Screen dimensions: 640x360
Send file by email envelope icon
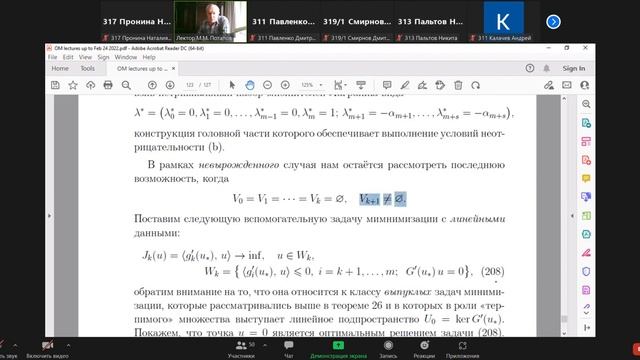[x=567, y=85]
